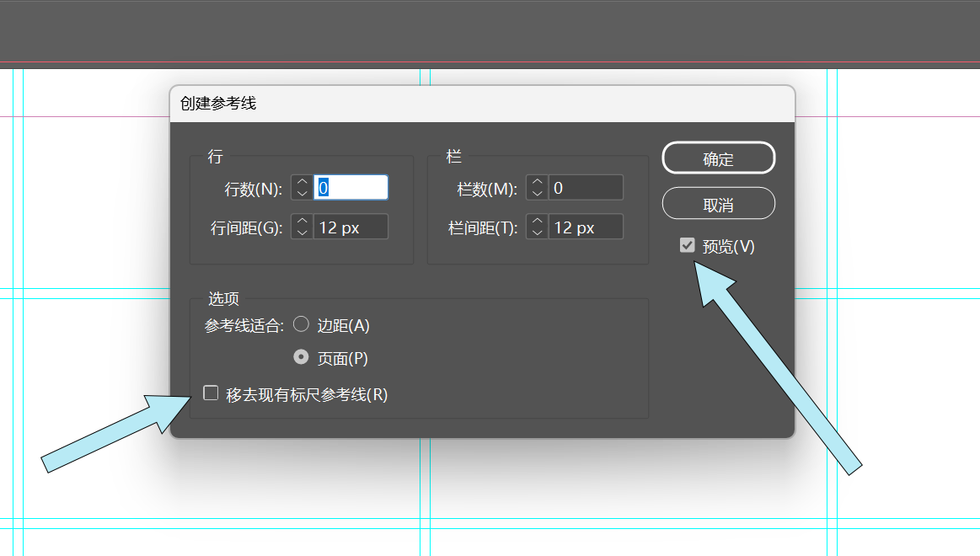
Task: Increase the 行数 row count stepper
Action: coord(302,181)
